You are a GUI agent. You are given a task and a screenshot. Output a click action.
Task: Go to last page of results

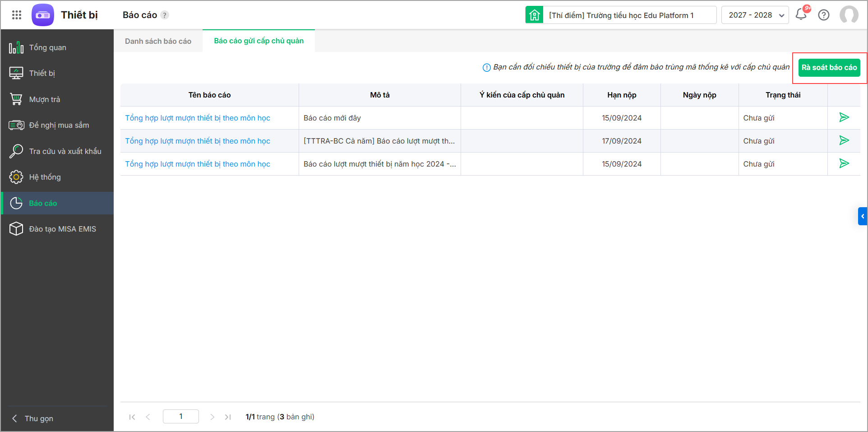(x=228, y=417)
